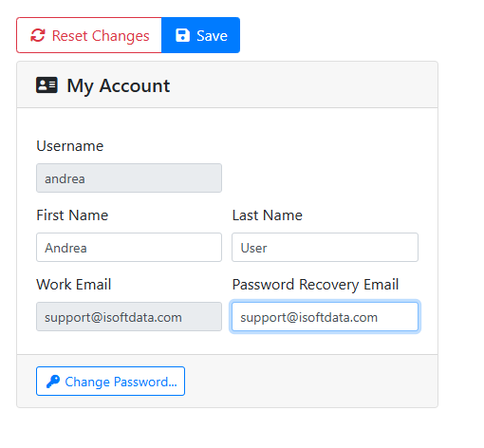484x448 pixels.
Task: Click the My Account heading text
Action: [119, 85]
